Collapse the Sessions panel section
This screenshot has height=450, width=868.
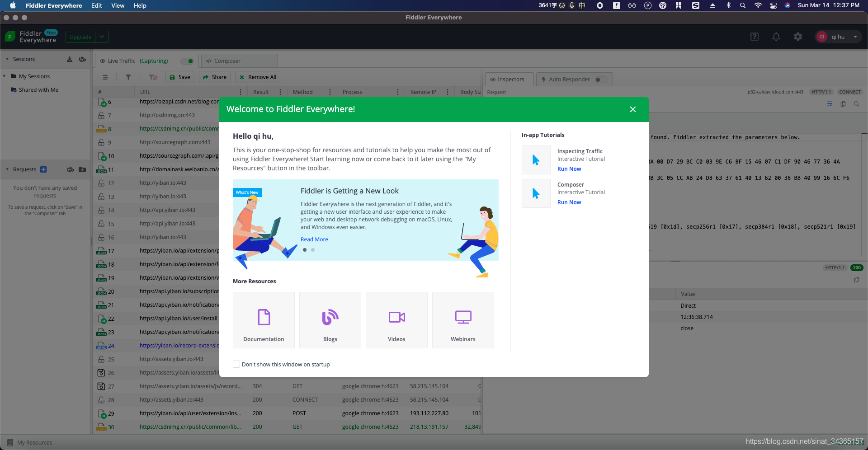pos(7,59)
